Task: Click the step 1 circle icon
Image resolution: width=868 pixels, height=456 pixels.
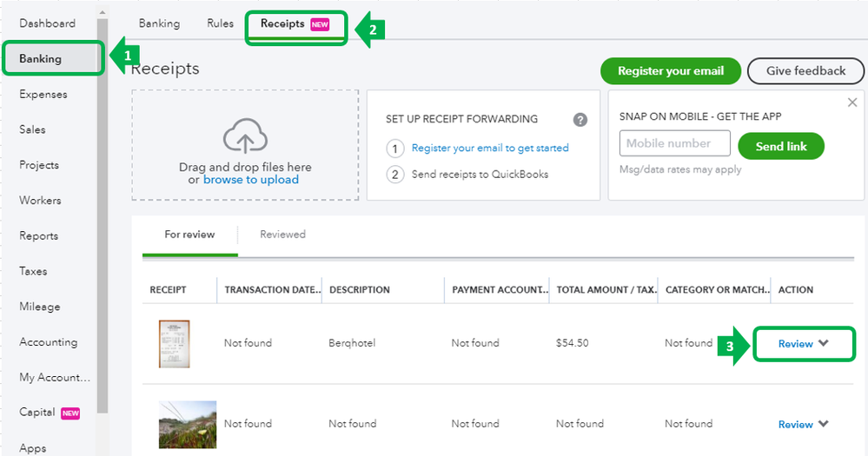Action: coord(394,149)
